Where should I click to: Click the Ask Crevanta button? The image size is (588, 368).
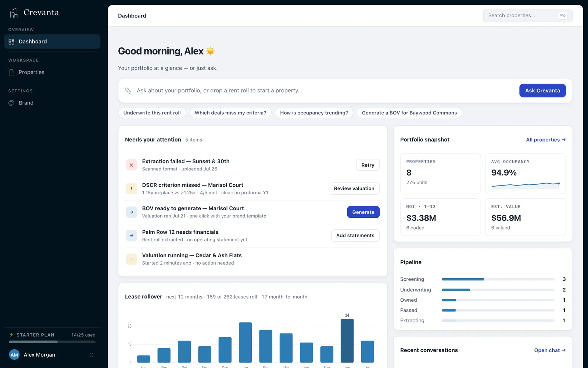pos(542,91)
